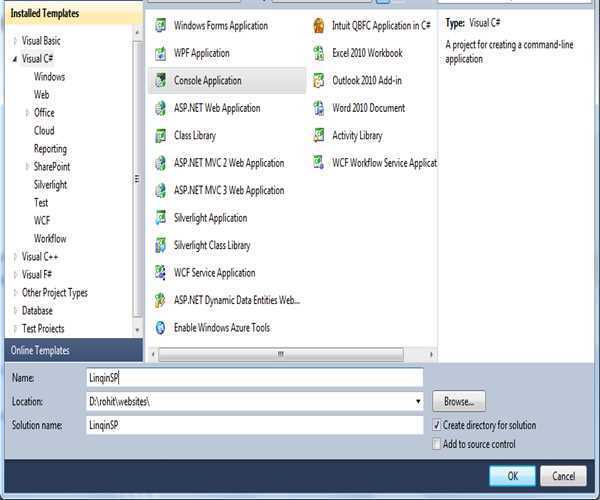This screenshot has width=600, height=500.
Task: Expand the Visual C++ node
Action: click(x=15, y=257)
